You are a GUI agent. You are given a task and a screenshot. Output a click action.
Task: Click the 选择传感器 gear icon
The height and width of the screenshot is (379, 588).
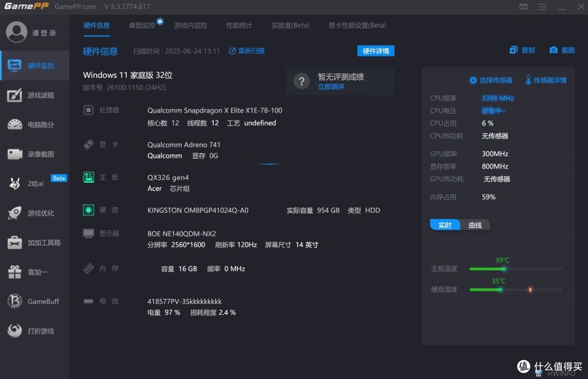click(x=473, y=80)
